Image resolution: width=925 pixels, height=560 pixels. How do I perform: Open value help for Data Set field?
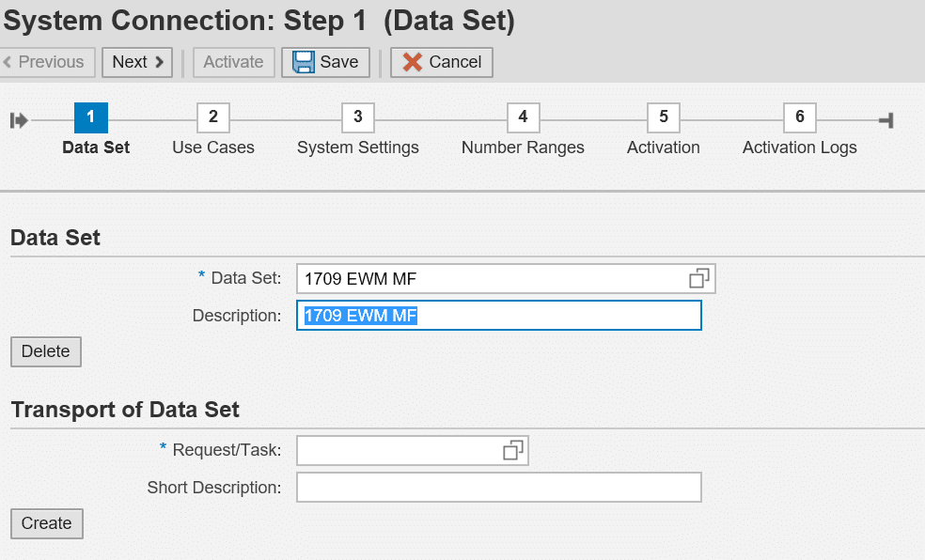tap(698, 278)
